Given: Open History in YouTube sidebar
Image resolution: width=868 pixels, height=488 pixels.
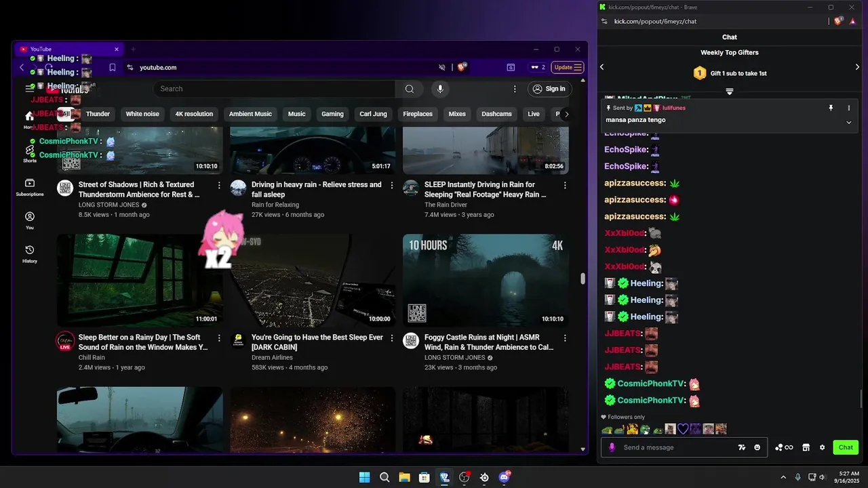Looking at the screenshot, I should pos(30,254).
